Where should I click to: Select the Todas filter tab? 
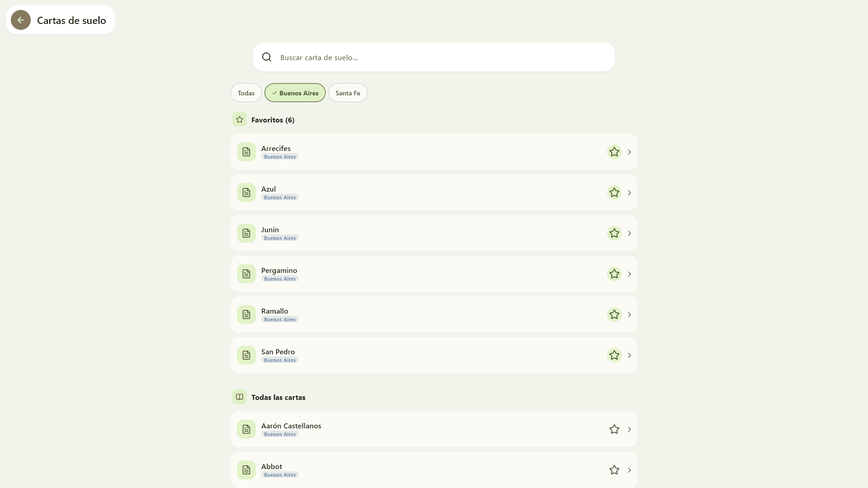tap(246, 93)
